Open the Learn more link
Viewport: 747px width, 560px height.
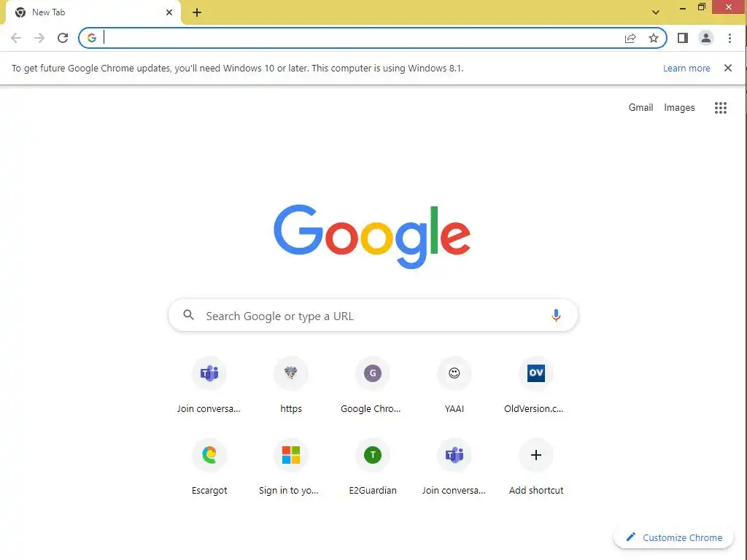[686, 68]
